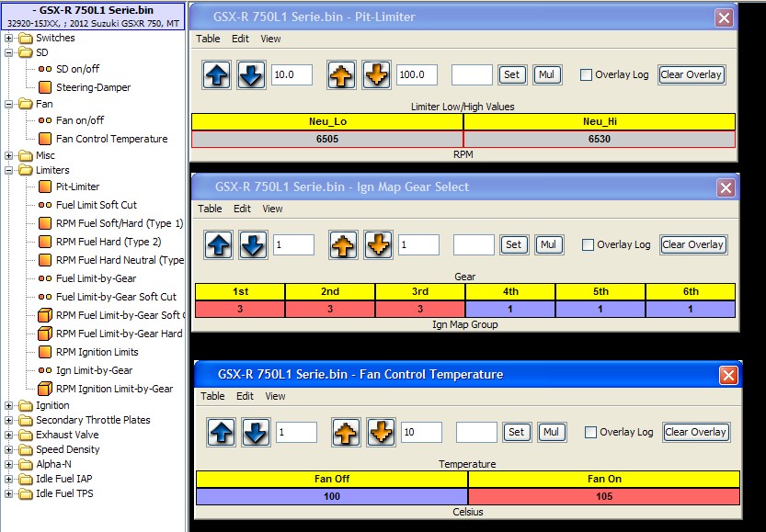Click orange up arrow in Ign Map Gear Select
The width and height of the screenshot is (766, 532).
coord(345,244)
